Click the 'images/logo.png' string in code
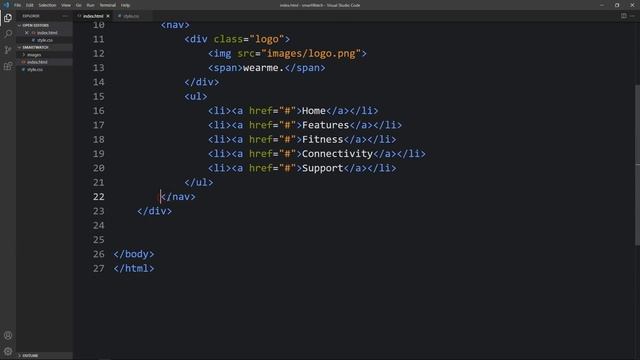The width and height of the screenshot is (640, 360). (x=311, y=53)
